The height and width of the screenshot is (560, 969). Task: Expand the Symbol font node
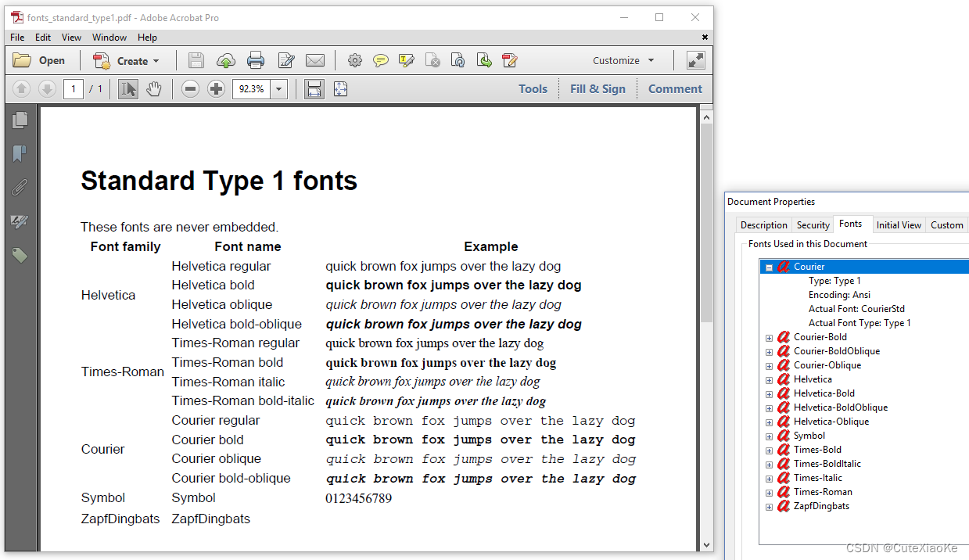point(769,436)
